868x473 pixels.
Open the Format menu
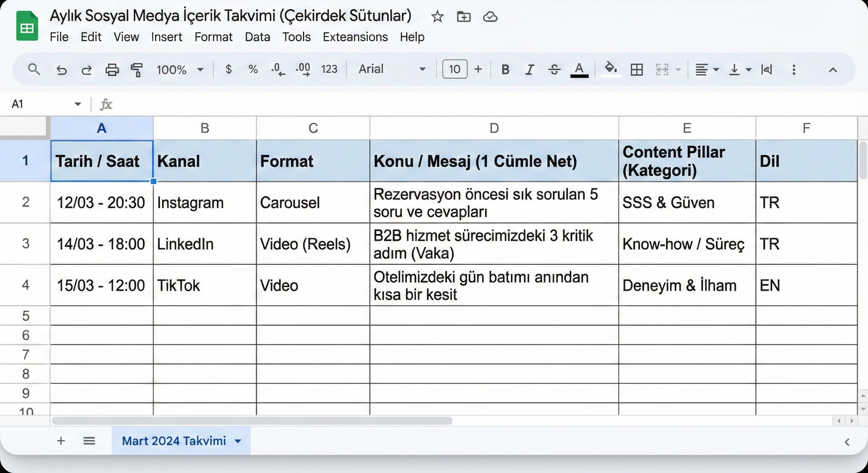[x=213, y=37]
